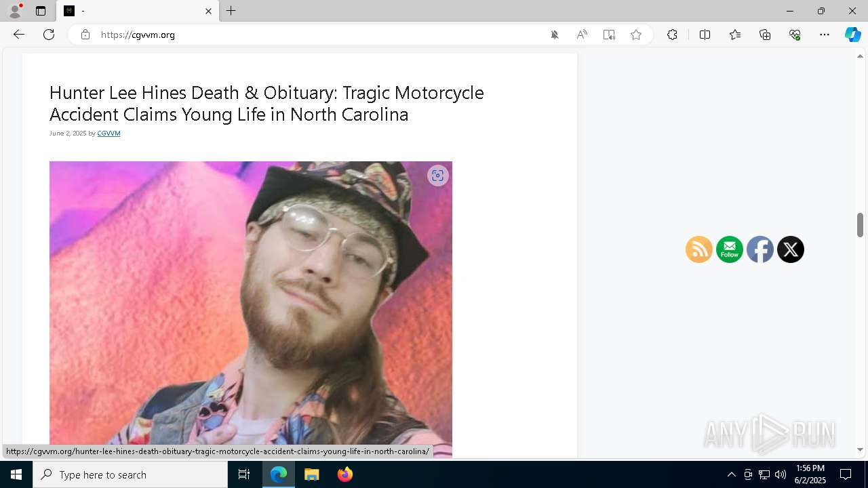Open the blocked notifications bell icon

point(555,35)
